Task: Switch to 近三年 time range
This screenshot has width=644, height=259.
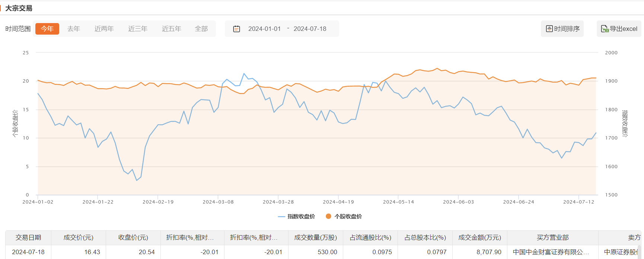Action: (x=138, y=29)
